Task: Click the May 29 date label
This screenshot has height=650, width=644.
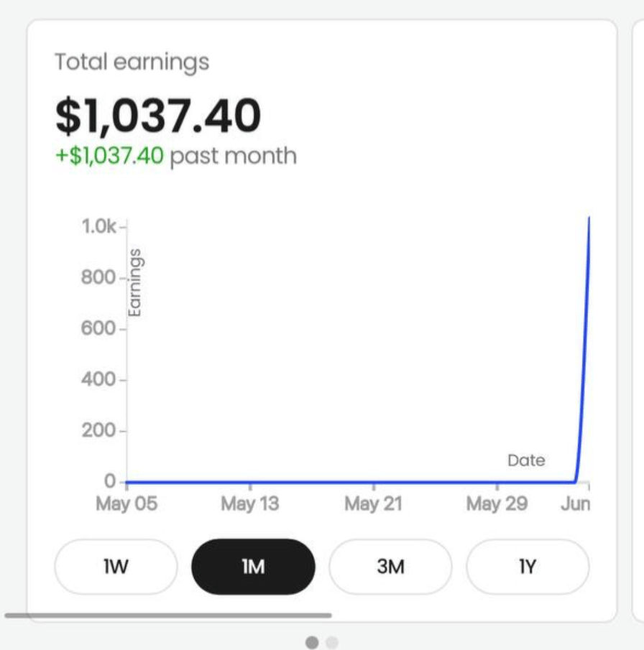Action: click(497, 503)
